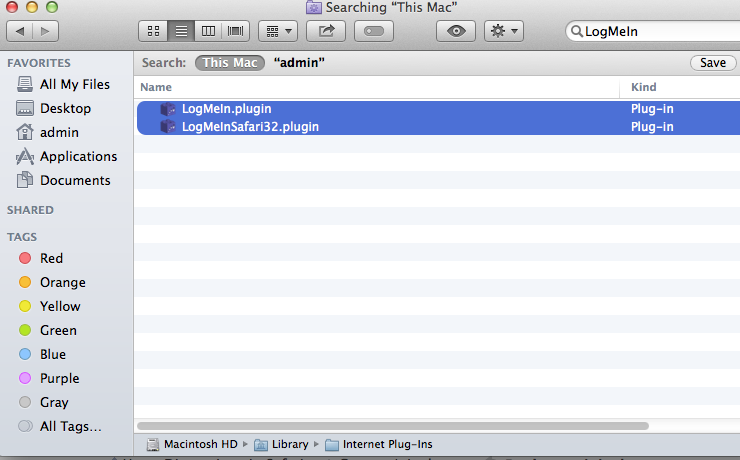Screen dimensions: 740x460
Task: Click the All My Files icon
Action: pos(25,84)
